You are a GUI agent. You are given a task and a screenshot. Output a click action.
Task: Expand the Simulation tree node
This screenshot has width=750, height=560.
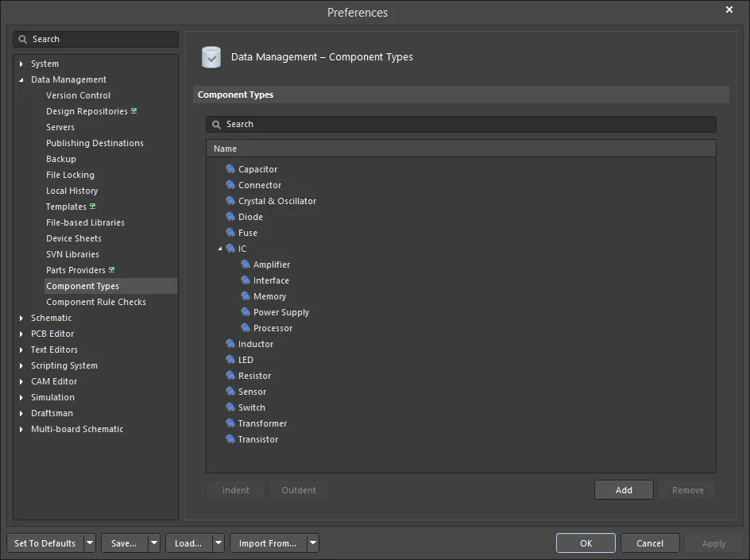pyautogui.click(x=21, y=397)
